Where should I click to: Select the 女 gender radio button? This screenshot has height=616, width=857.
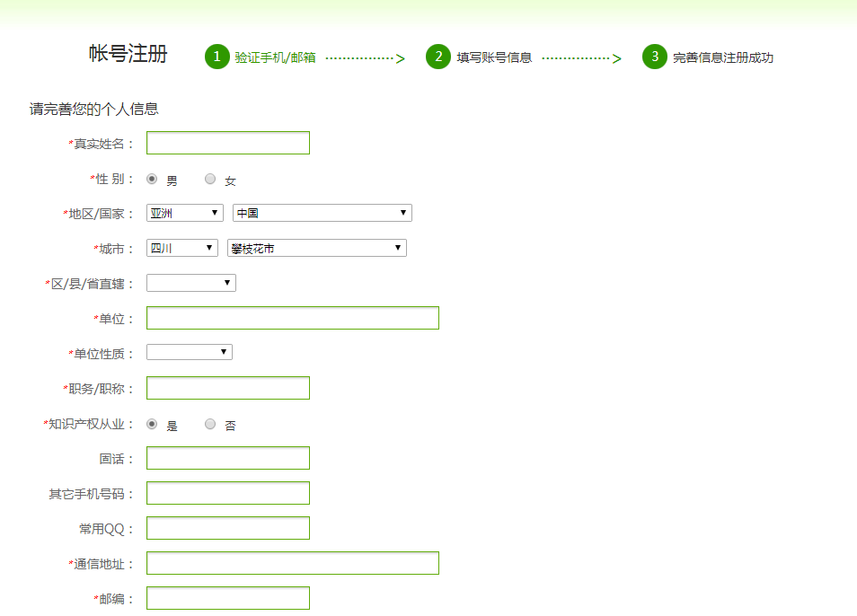click(210, 179)
